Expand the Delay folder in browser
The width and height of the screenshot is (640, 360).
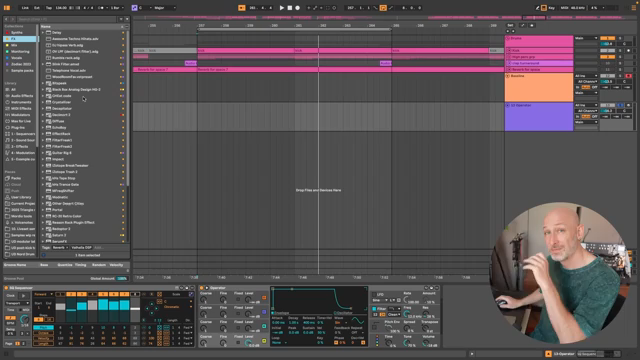coord(43,32)
